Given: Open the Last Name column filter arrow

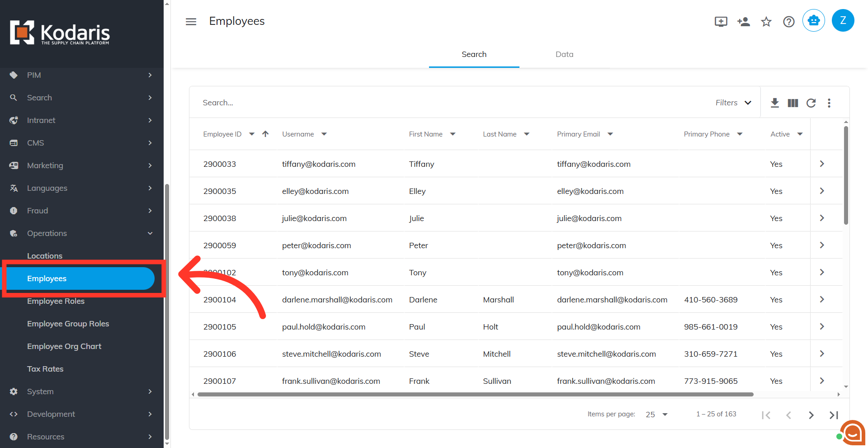Looking at the screenshot, I should pos(527,134).
